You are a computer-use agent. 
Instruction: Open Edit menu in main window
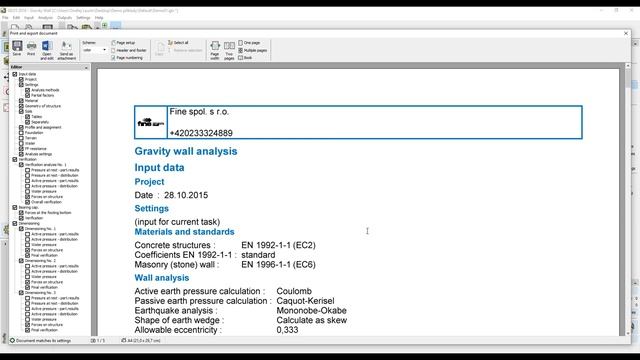(x=16, y=18)
